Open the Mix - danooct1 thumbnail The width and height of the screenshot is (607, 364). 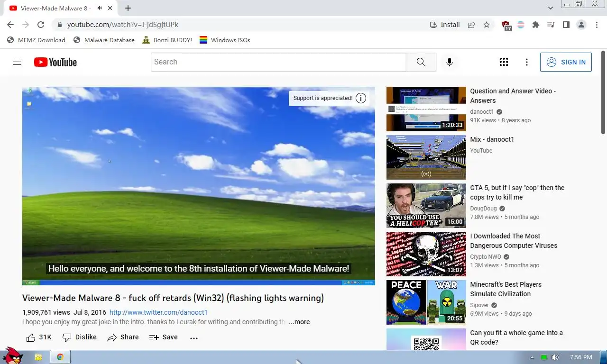pyautogui.click(x=426, y=157)
